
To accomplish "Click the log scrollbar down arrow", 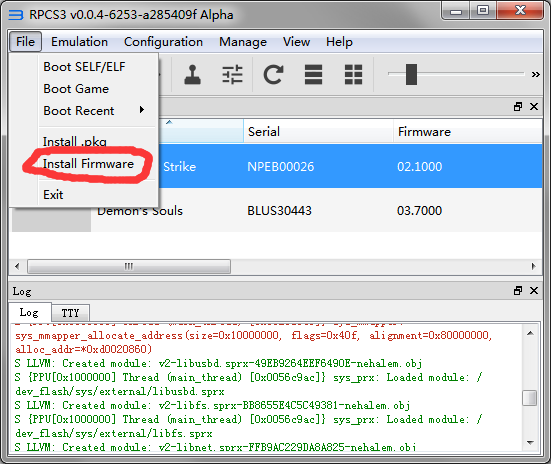I will tap(530, 443).
